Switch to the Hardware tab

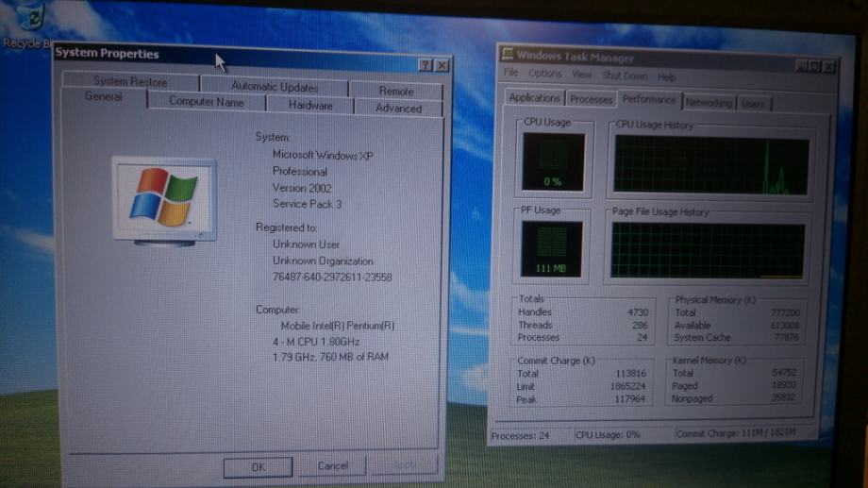310,105
